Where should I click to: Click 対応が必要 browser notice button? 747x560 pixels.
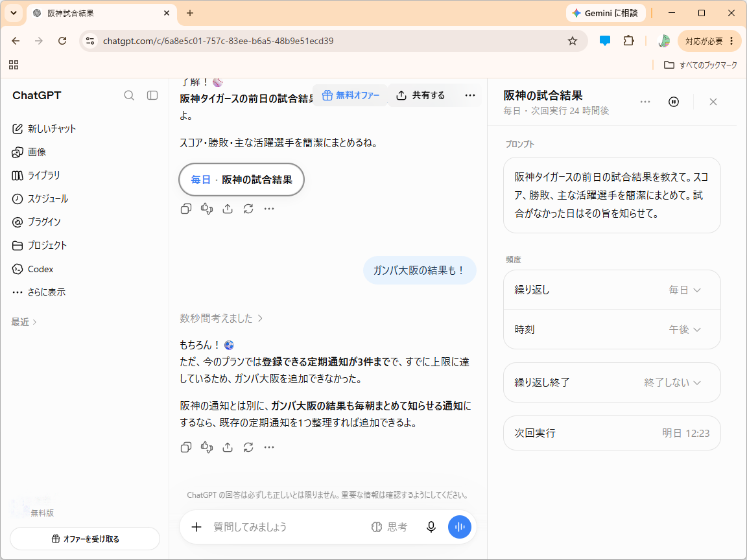point(710,41)
